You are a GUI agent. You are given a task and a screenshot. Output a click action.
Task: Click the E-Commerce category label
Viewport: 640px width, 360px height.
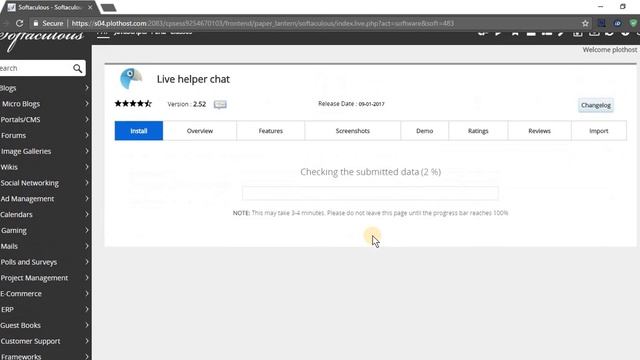[x=21, y=294]
